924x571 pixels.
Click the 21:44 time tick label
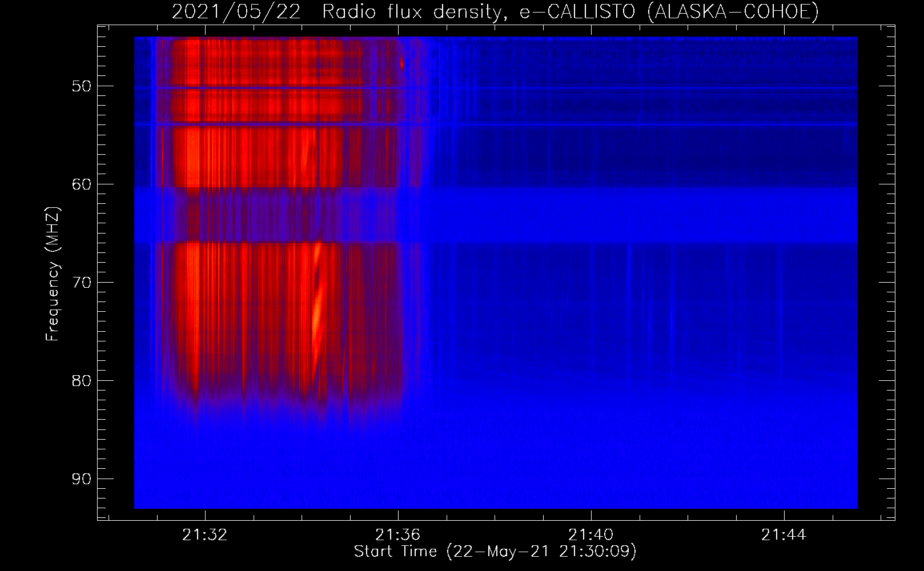(x=784, y=534)
